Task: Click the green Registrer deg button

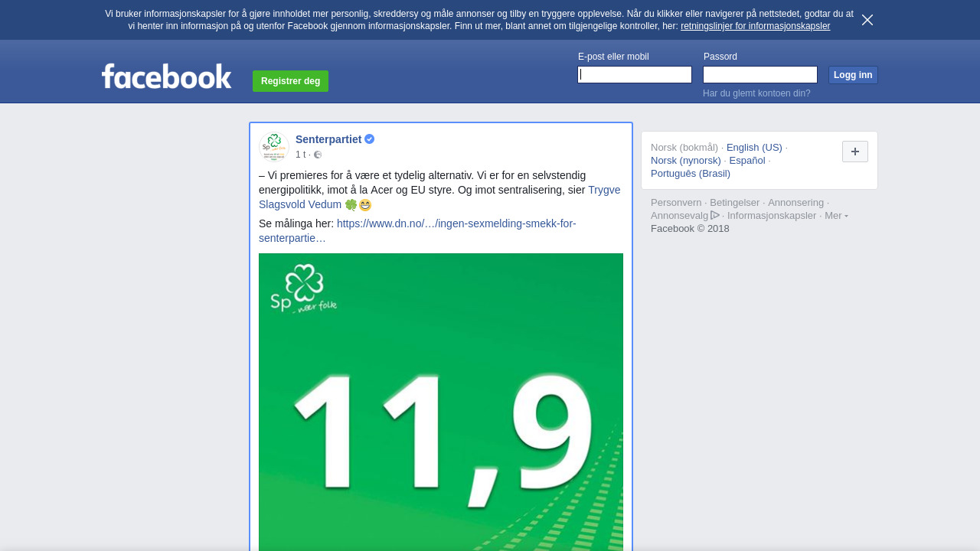Action: (x=290, y=81)
